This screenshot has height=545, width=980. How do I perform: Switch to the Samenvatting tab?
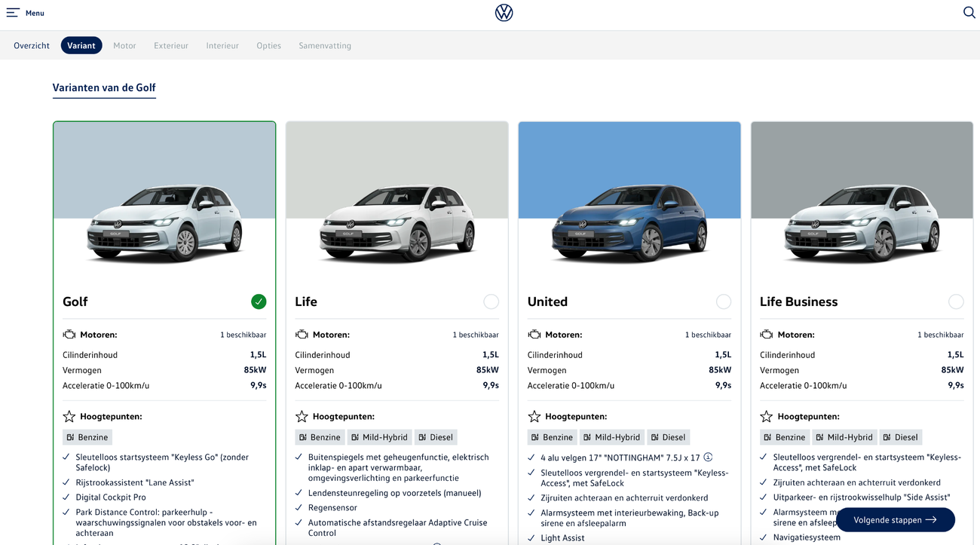pos(325,45)
